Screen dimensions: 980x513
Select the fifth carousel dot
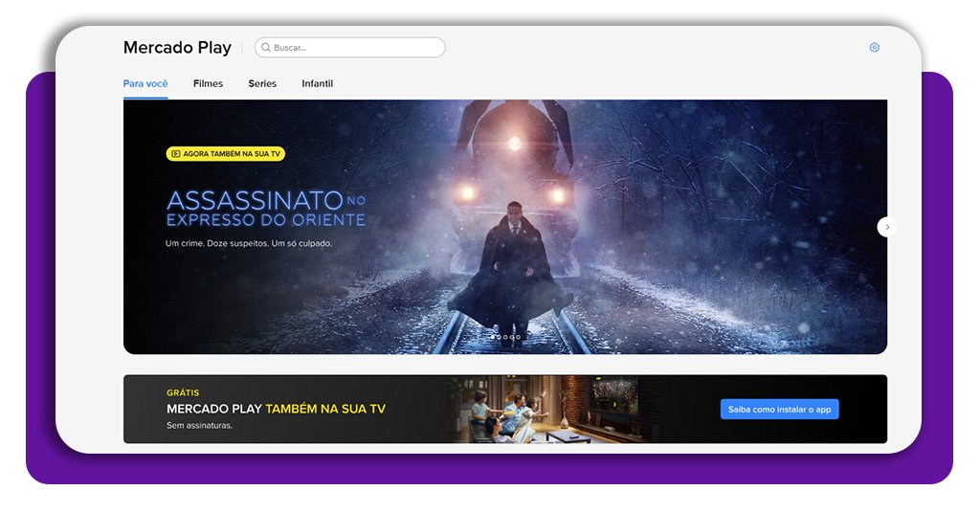[518, 338]
